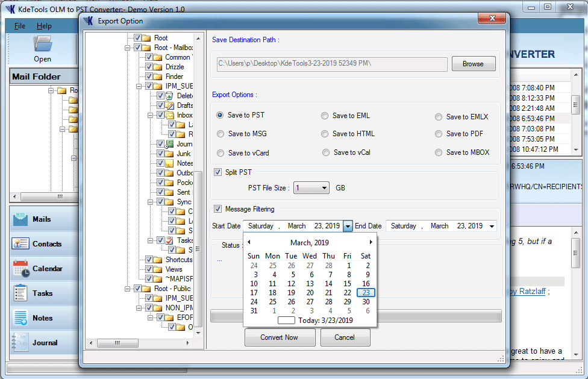Screen dimensions: 588x379
Task: Click the March, 2019 calendar title
Action: coord(310,243)
